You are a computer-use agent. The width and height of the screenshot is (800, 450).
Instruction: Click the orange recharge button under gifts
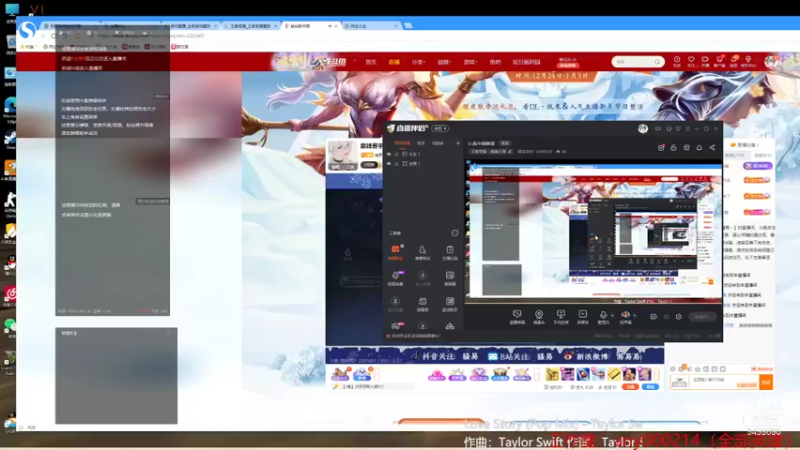coord(630,387)
